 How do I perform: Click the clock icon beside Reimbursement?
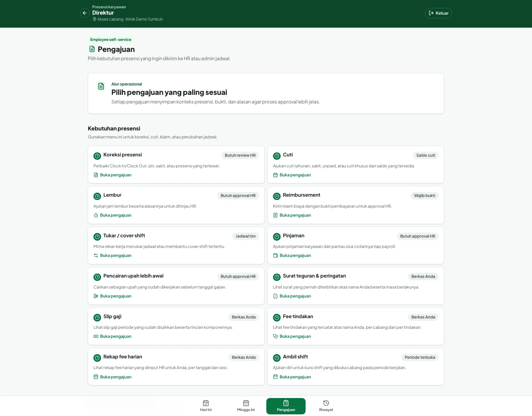tap(277, 196)
